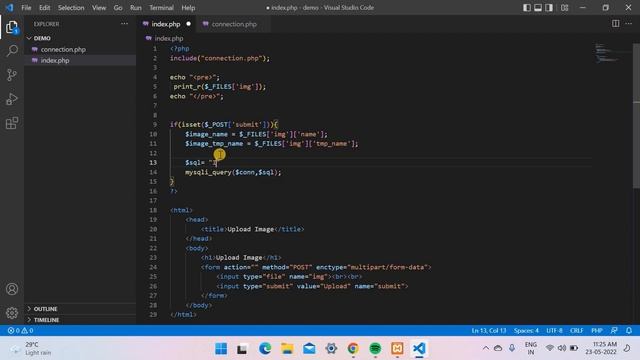Click Ln 13, Col 13 status entry
Screen dimensions: 640x360
click(x=489, y=331)
